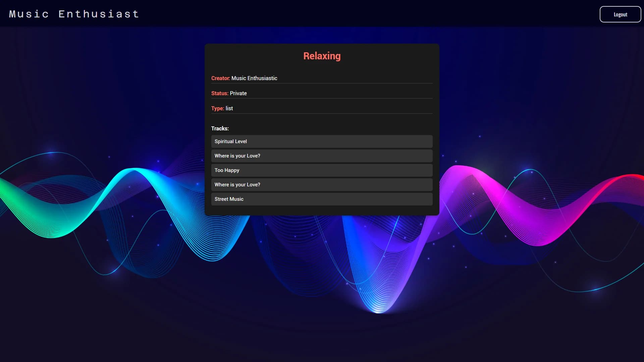Click the Music Enthusiast site logo text
The height and width of the screenshot is (362, 644).
pos(74,14)
